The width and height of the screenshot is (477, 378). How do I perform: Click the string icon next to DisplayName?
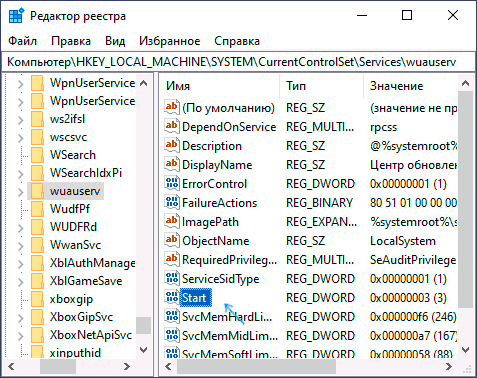click(x=172, y=164)
